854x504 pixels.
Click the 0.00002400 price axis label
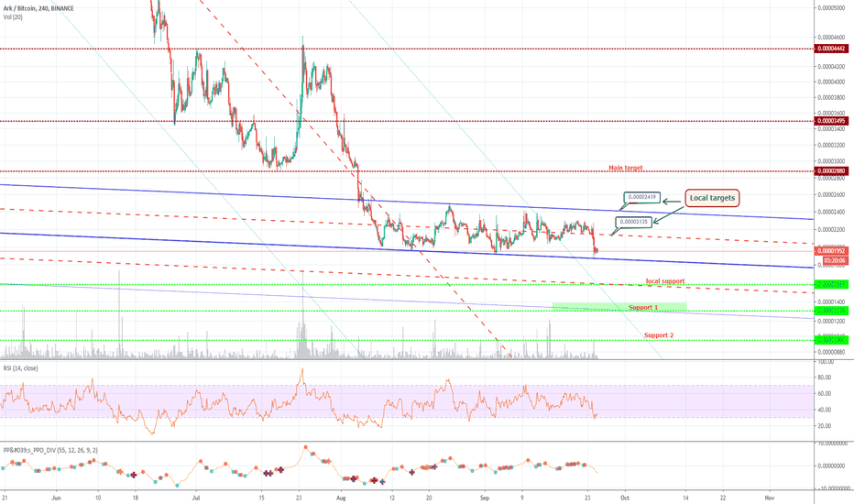coord(831,212)
